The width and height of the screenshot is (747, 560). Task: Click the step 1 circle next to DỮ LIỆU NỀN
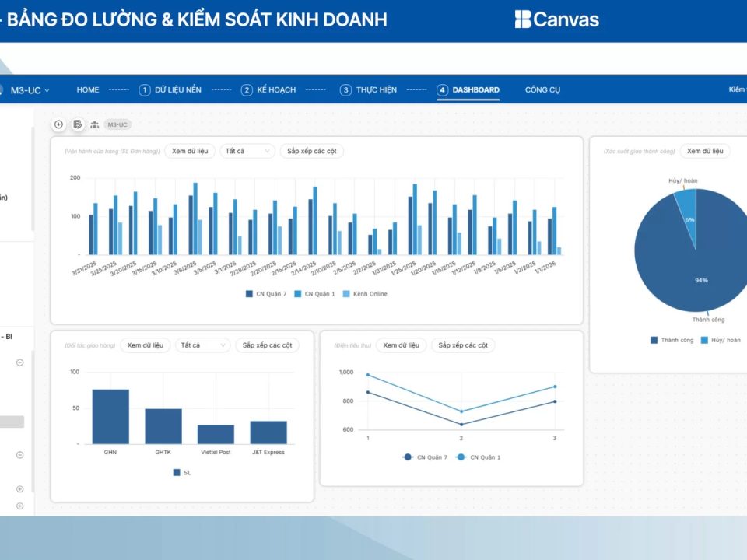coord(145,90)
